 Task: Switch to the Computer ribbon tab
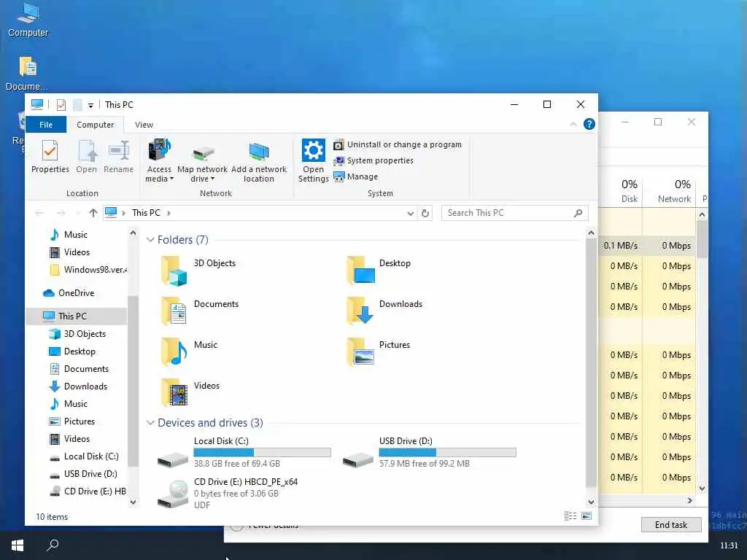96,124
